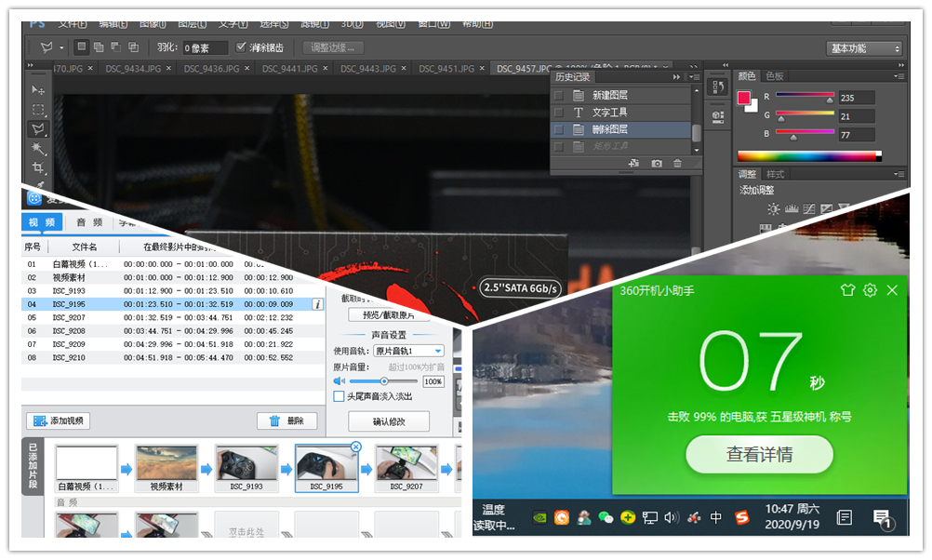Open the collapsed History panel icon in the dock

[x=718, y=87]
